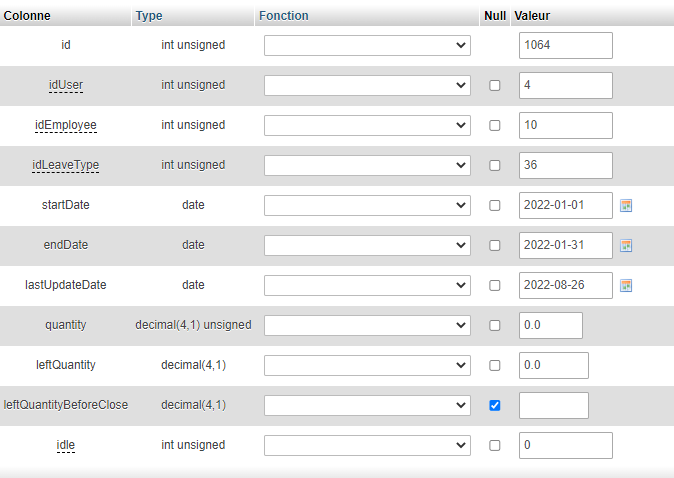
Task: Select the idLeaveType value field containing 36
Action: click(565, 165)
